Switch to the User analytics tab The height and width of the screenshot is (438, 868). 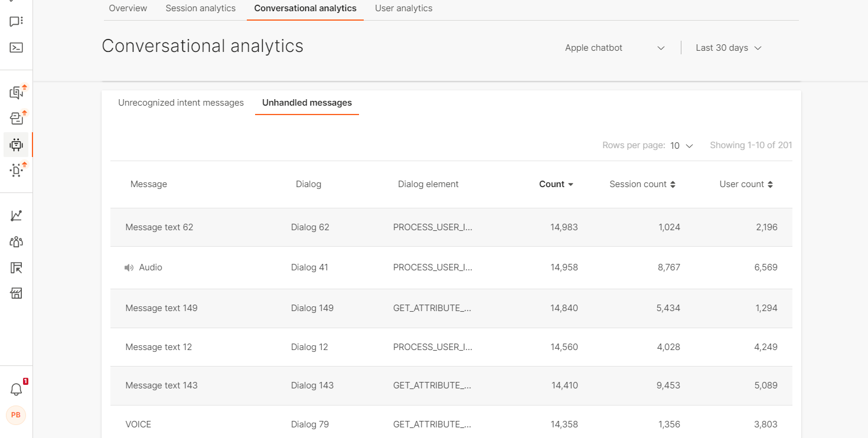[403, 8]
